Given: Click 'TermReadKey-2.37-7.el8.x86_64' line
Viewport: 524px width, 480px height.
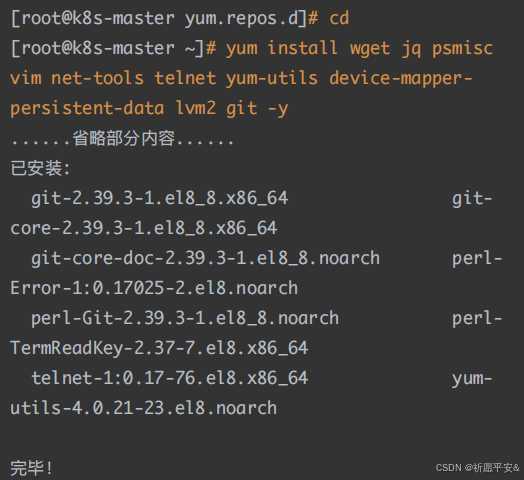Looking at the screenshot, I should click(159, 348).
